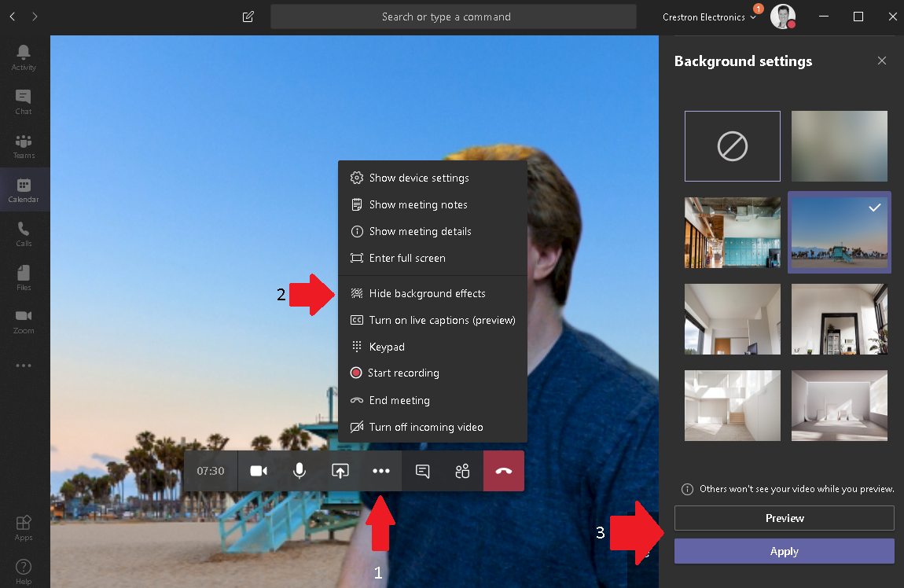The image size is (904, 588).
Task: Select the blurred background thumbnail
Action: 839,146
